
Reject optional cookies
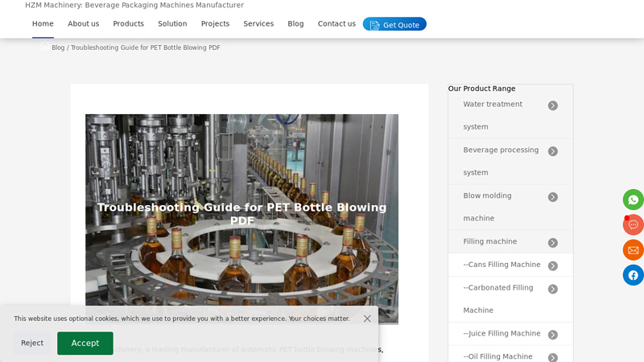click(32, 343)
